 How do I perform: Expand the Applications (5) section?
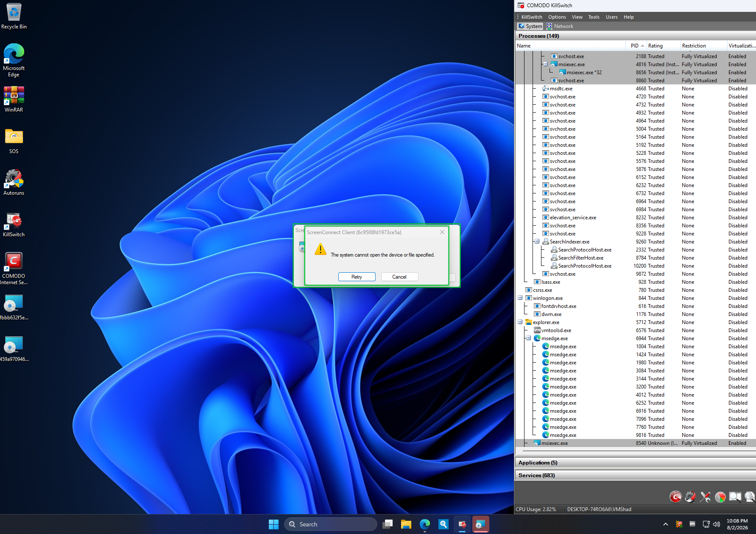635,462
